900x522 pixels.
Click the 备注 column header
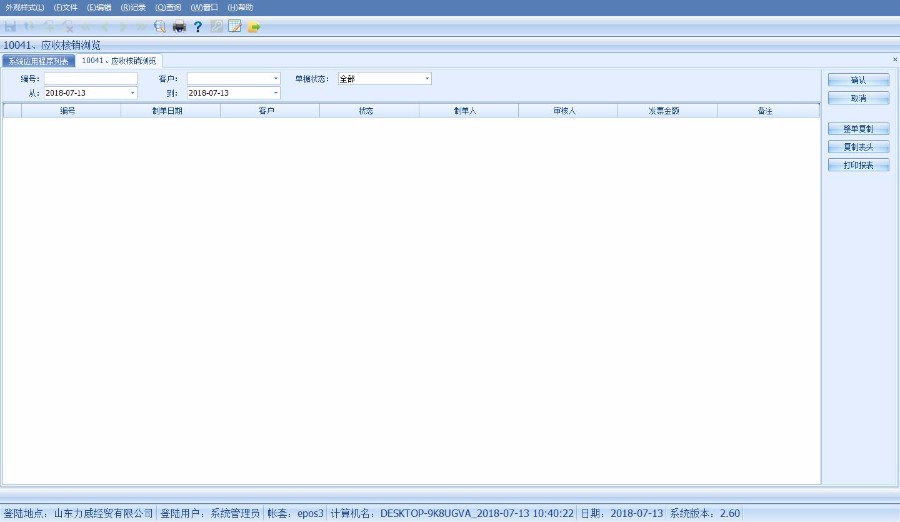pyautogui.click(x=769, y=111)
